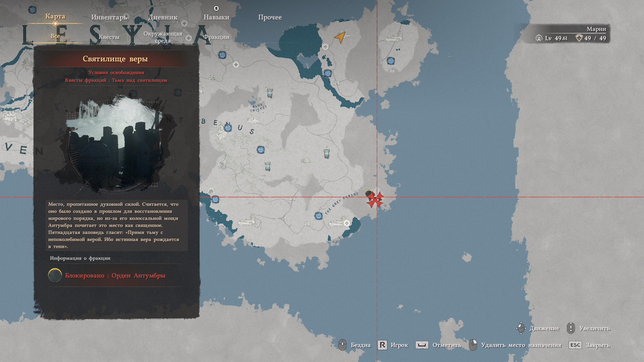644x362 pixels.
Task: Open the Навыки tab
Action: tap(216, 17)
